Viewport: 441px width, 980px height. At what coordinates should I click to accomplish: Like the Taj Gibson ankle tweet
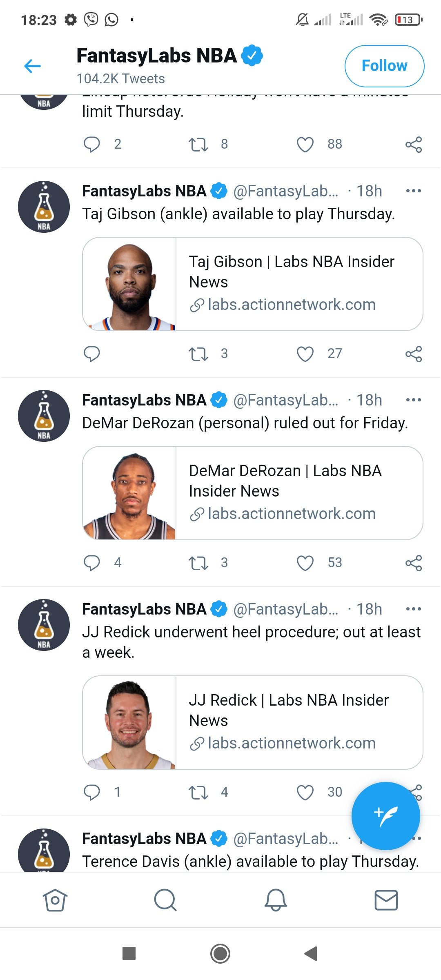click(x=305, y=354)
